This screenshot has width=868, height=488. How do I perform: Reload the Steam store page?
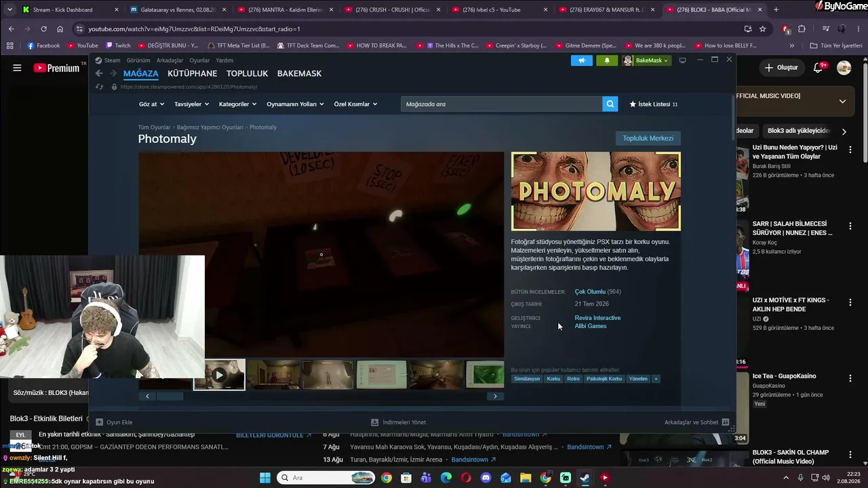100,87
